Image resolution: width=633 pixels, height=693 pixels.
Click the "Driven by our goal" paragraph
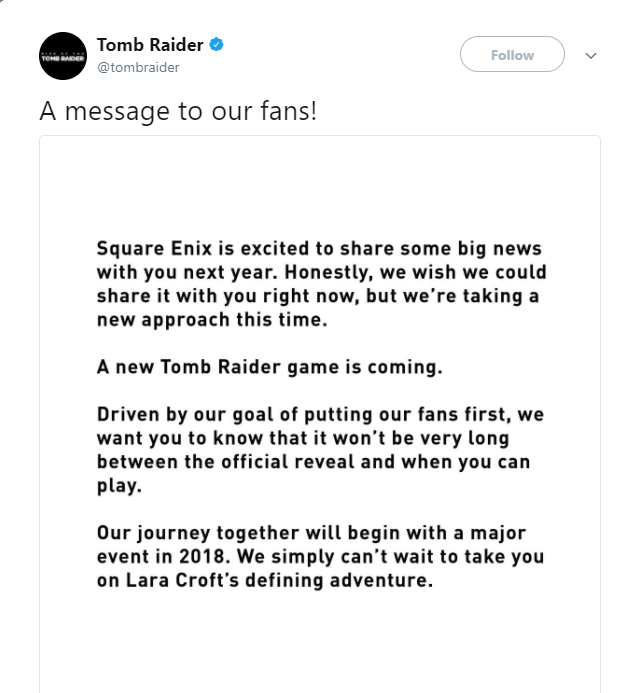click(320, 449)
